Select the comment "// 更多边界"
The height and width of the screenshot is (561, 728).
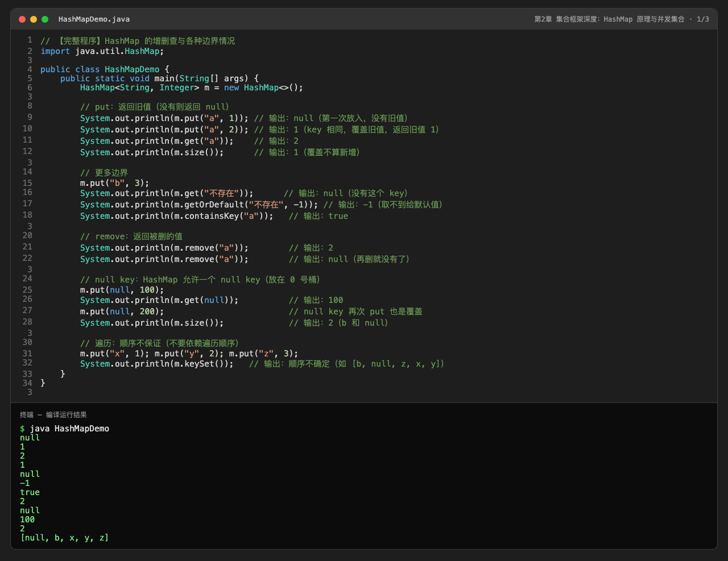click(104, 173)
